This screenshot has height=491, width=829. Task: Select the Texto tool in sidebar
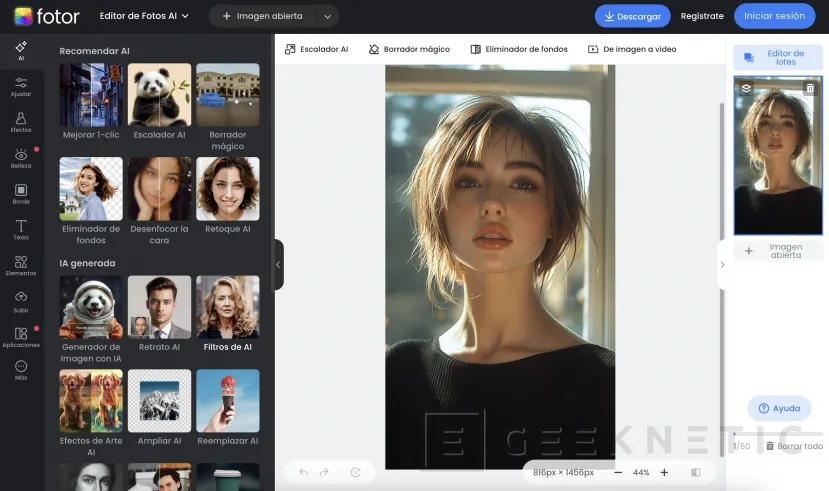click(x=21, y=230)
